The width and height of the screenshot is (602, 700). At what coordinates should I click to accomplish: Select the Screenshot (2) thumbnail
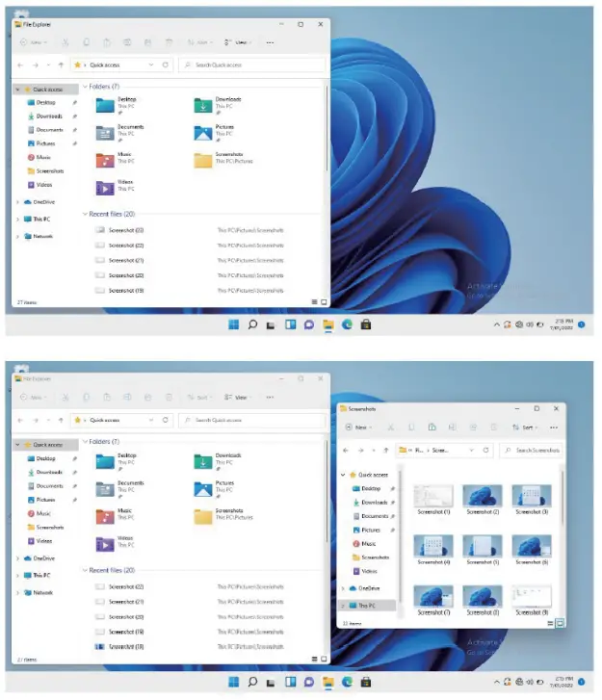click(483, 500)
